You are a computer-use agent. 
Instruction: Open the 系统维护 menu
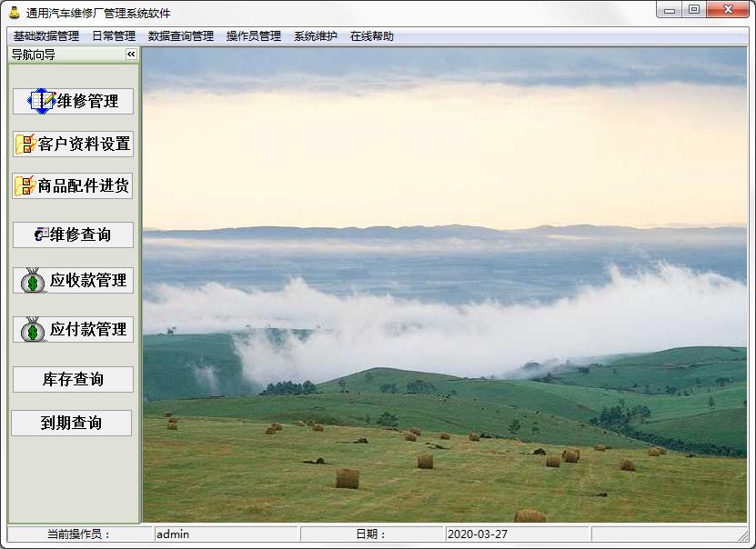click(316, 36)
